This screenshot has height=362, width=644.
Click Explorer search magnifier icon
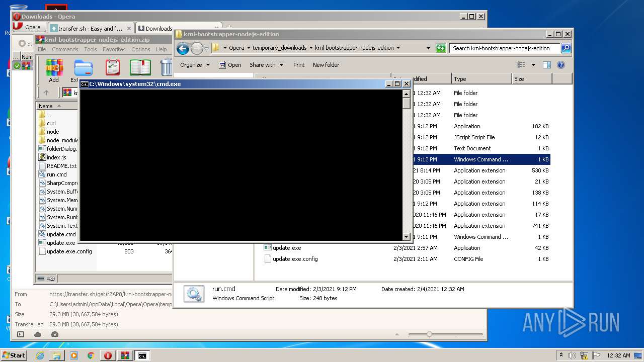(x=566, y=48)
